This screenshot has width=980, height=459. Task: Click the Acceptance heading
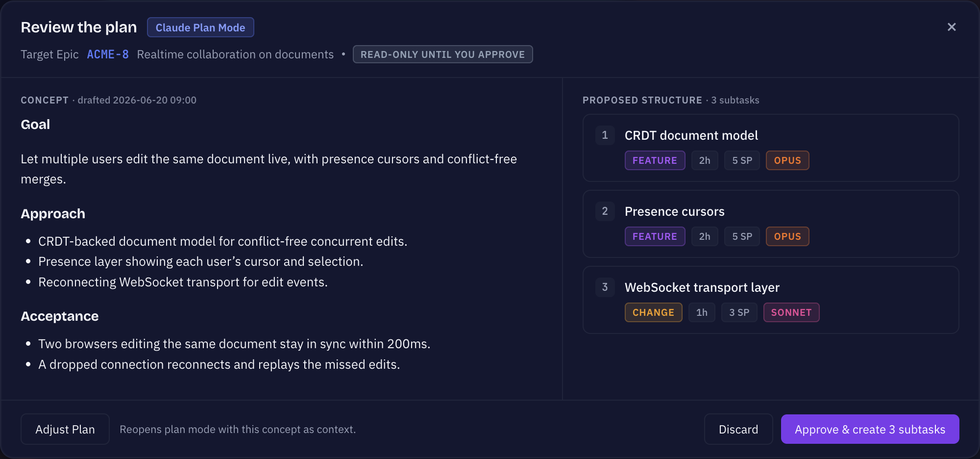click(x=60, y=316)
